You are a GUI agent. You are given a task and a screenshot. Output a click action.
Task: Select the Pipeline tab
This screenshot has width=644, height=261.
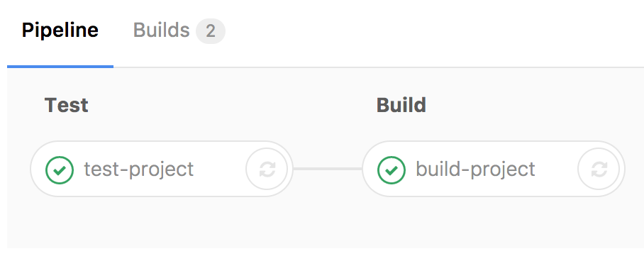coord(60,30)
